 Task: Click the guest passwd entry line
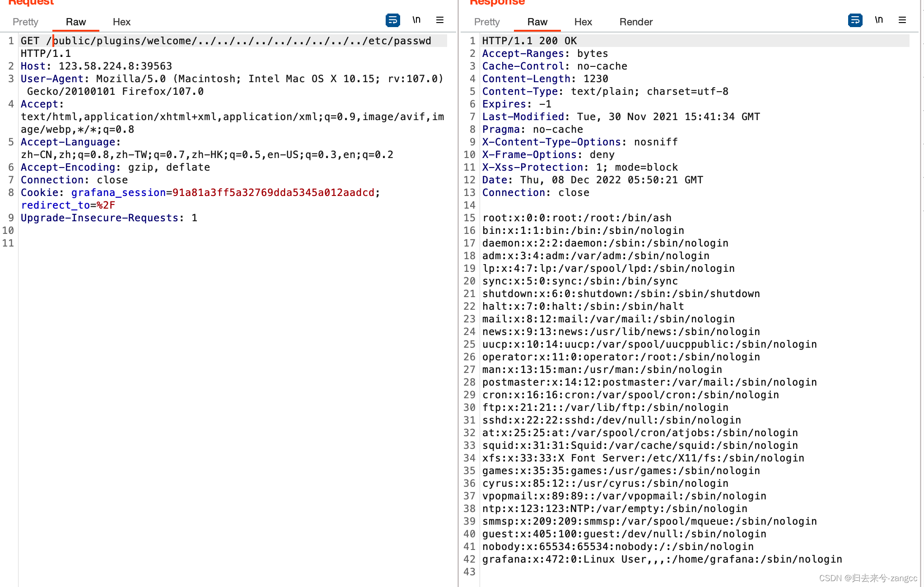click(x=624, y=534)
